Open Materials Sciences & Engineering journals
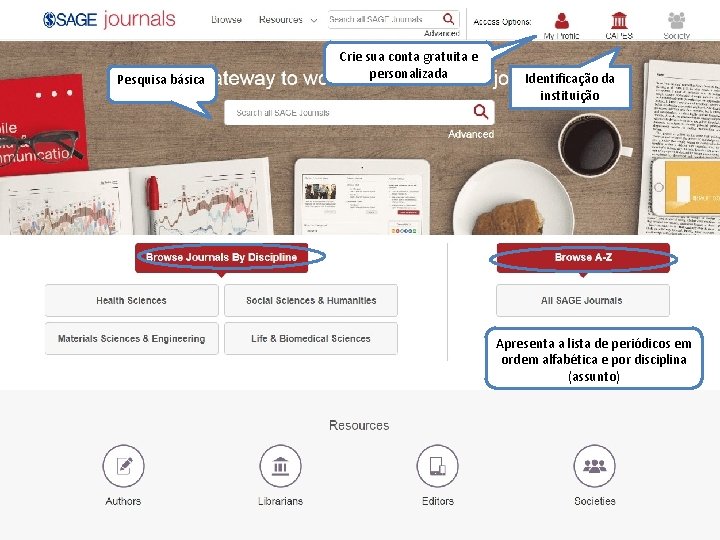 click(131, 338)
